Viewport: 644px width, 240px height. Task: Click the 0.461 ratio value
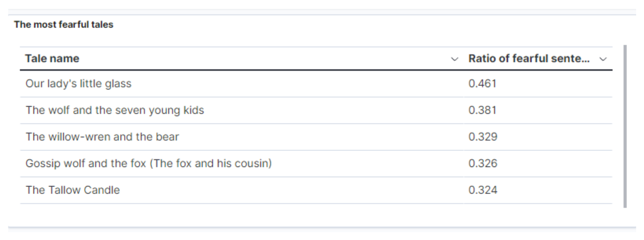482,84
